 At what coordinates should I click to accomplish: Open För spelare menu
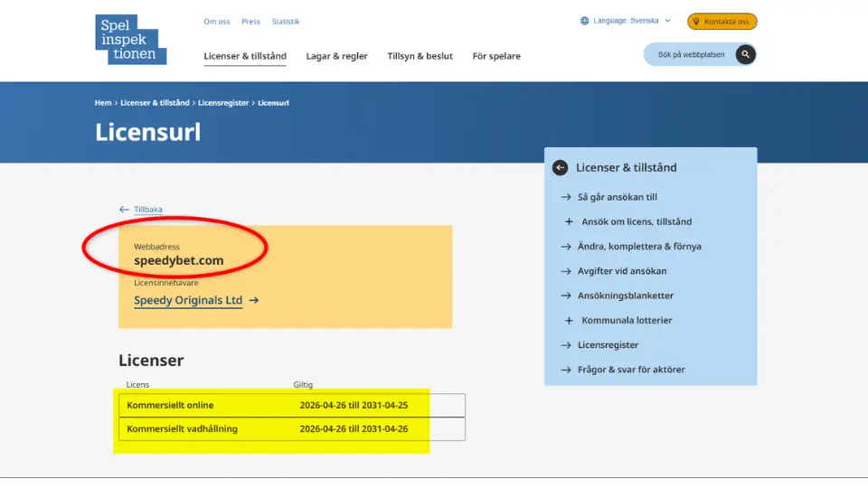(x=496, y=56)
